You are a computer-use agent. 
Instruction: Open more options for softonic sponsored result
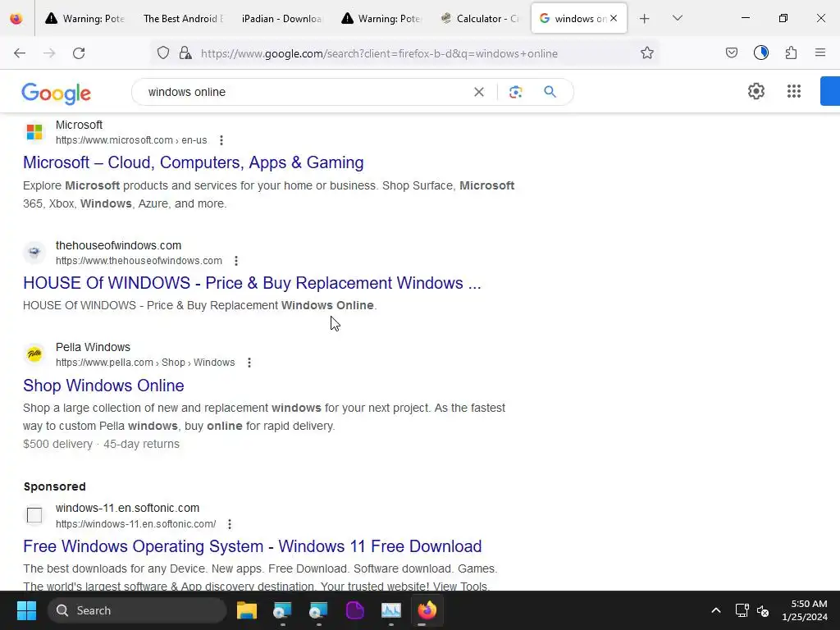pos(230,524)
